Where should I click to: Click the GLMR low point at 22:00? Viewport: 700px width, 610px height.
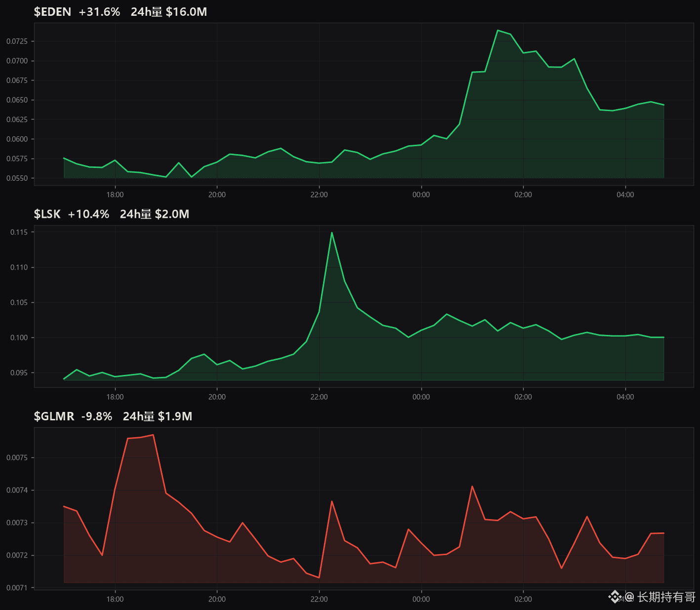click(x=319, y=577)
